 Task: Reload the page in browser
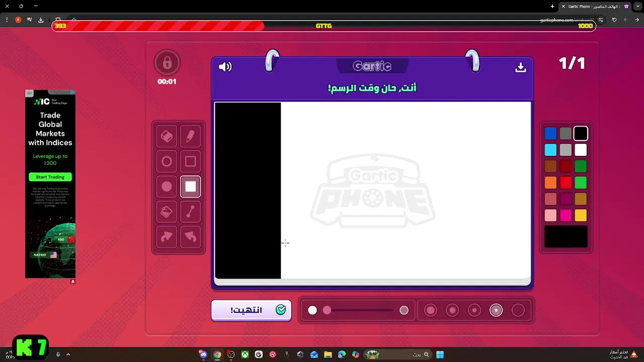(x=614, y=20)
